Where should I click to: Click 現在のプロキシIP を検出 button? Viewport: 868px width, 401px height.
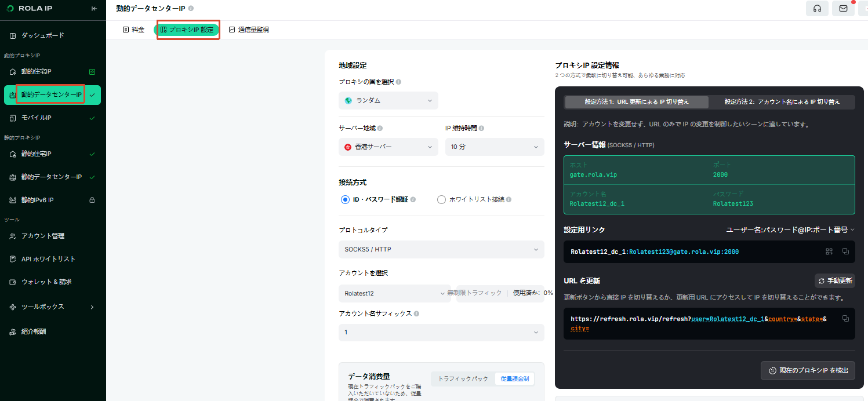point(808,370)
